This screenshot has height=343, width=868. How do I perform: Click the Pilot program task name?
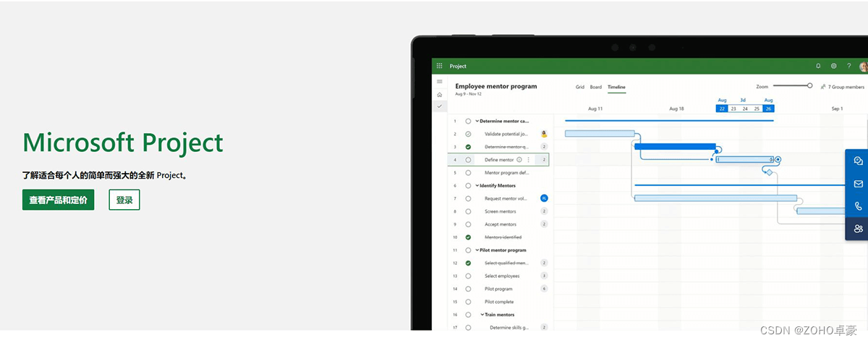(498, 289)
